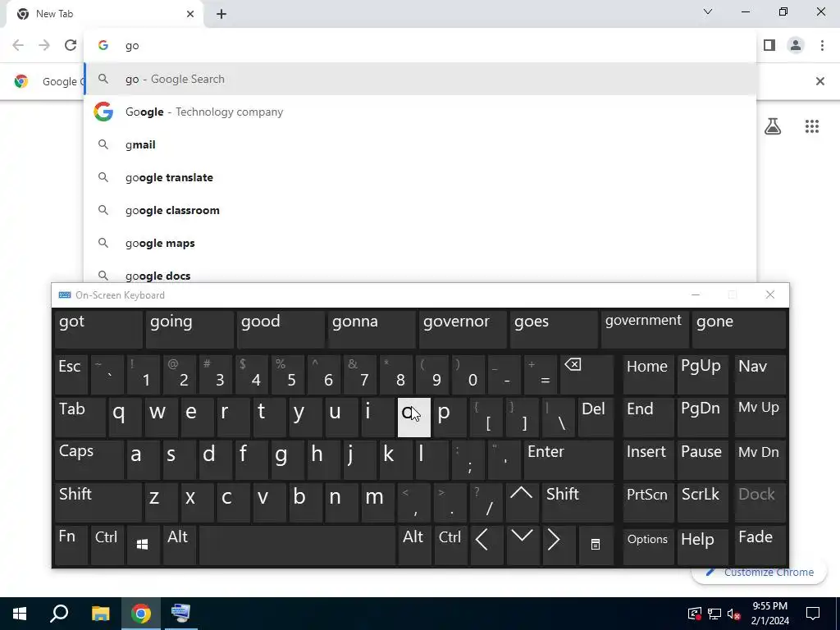Viewport: 840px width, 630px height.
Task: Toggle the Fn key
Action: (x=71, y=545)
